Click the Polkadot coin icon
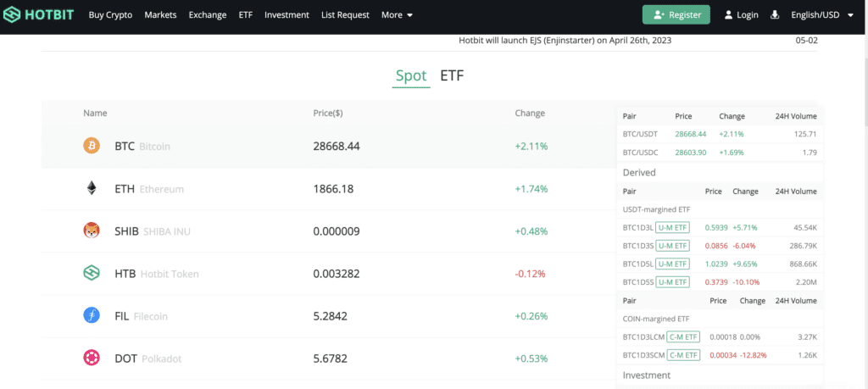868x389 pixels. click(x=92, y=358)
